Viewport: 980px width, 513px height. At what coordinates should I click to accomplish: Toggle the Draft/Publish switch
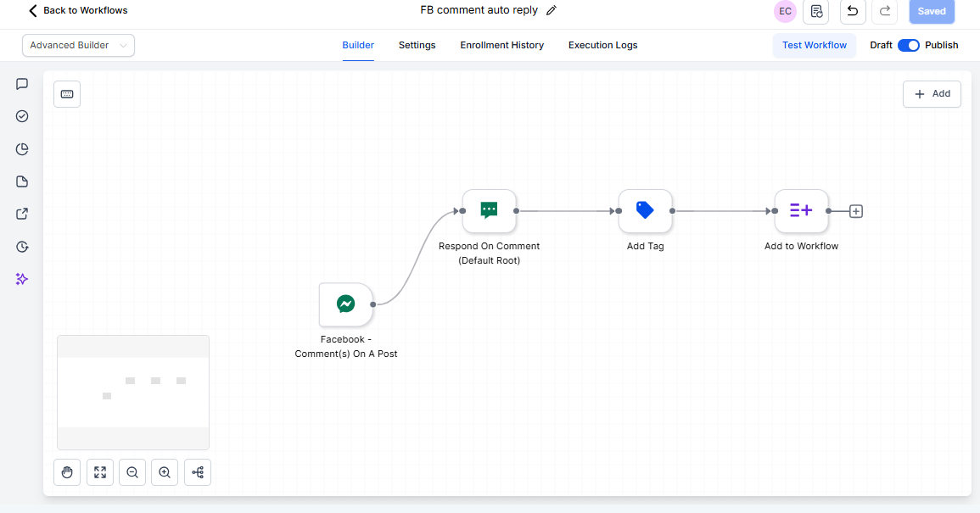tap(908, 45)
